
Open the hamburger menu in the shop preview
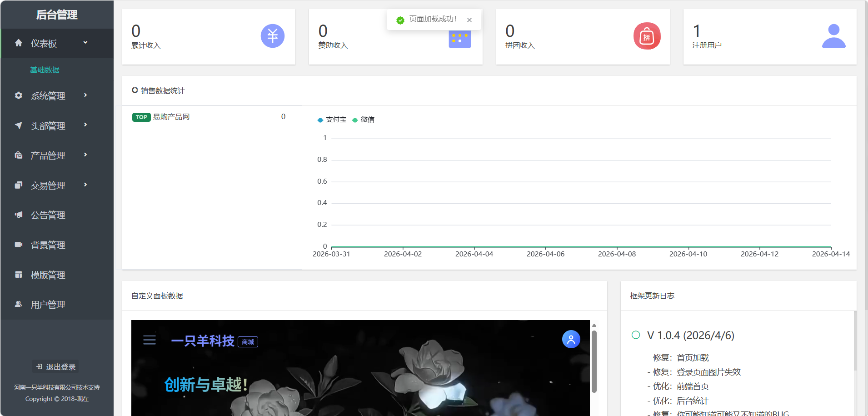(x=150, y=340)
